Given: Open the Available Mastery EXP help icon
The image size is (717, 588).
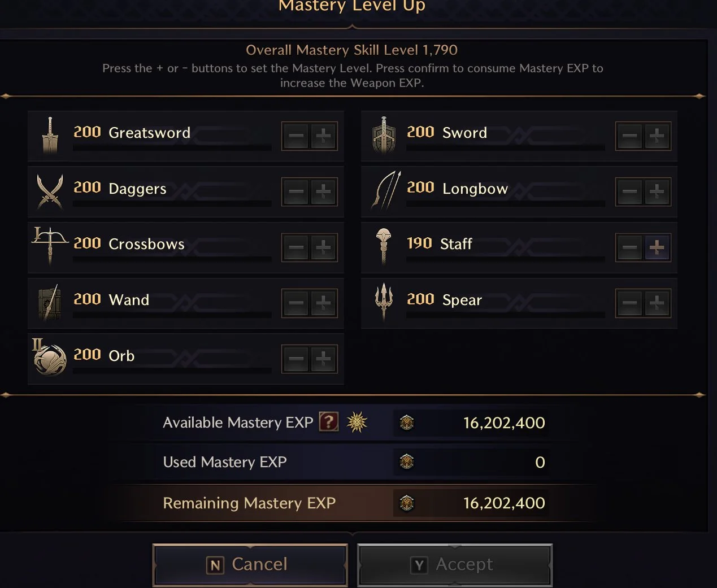Looking at the screenshot, I should click(329, 422).
